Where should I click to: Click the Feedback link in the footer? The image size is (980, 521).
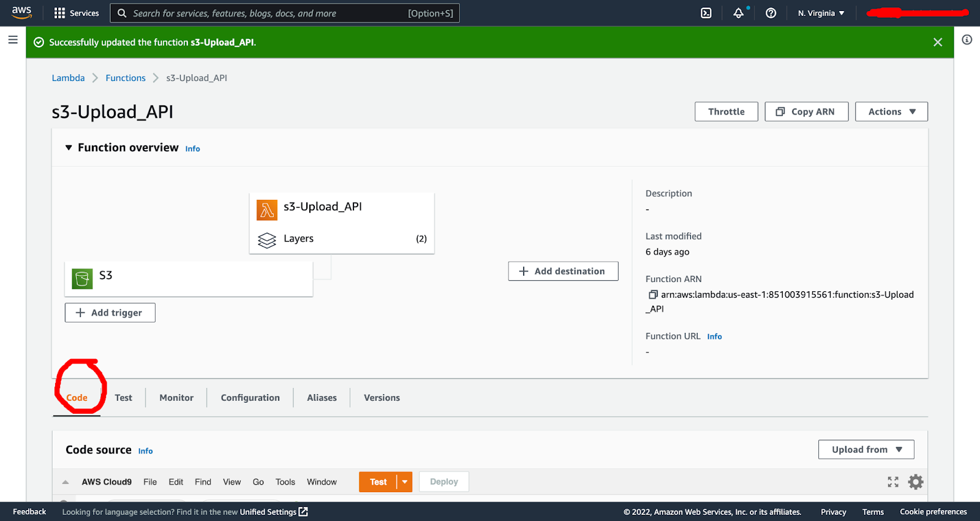pos(29,512)
